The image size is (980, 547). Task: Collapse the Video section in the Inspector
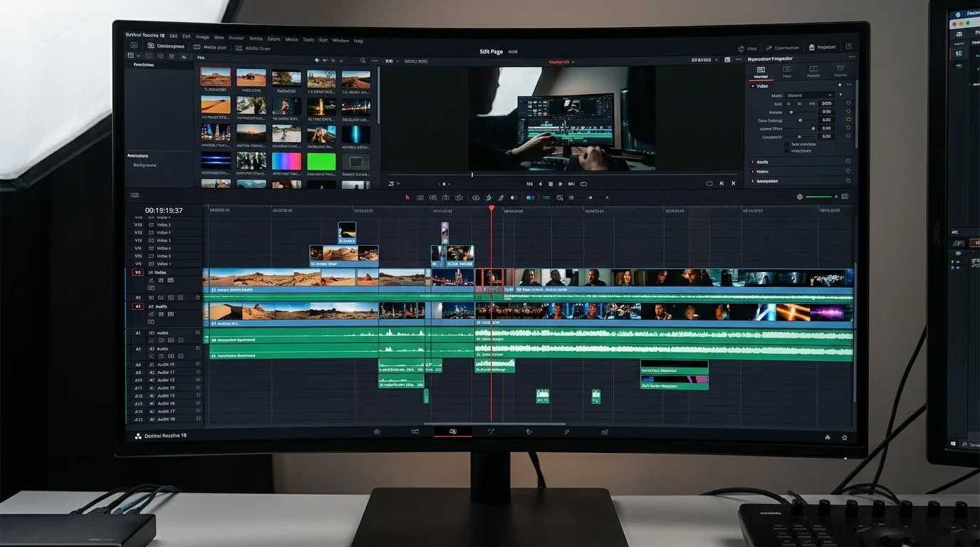[x=752, y=85]
